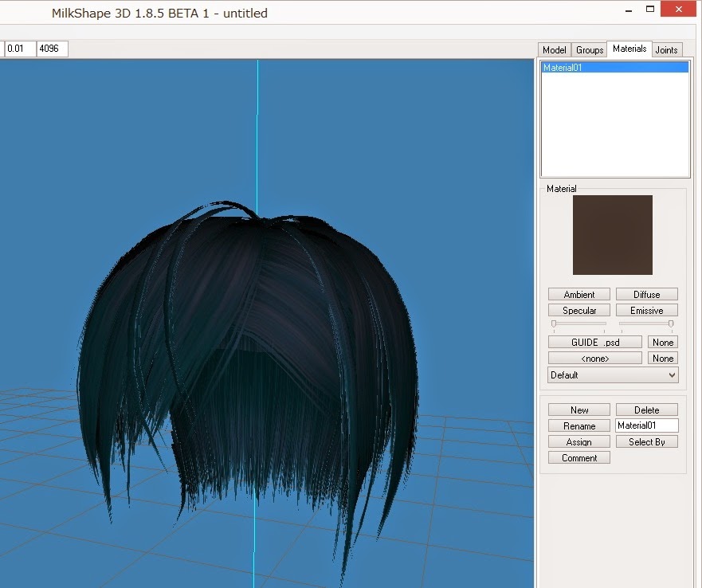Click the <none> alpha map button
The image size is (702, 588).
click(594, 358)
